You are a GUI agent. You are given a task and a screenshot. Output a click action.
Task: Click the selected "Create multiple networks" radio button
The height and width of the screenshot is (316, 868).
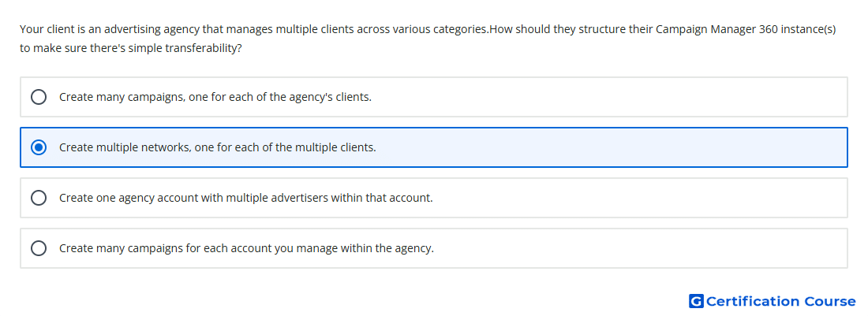(39, 147)
